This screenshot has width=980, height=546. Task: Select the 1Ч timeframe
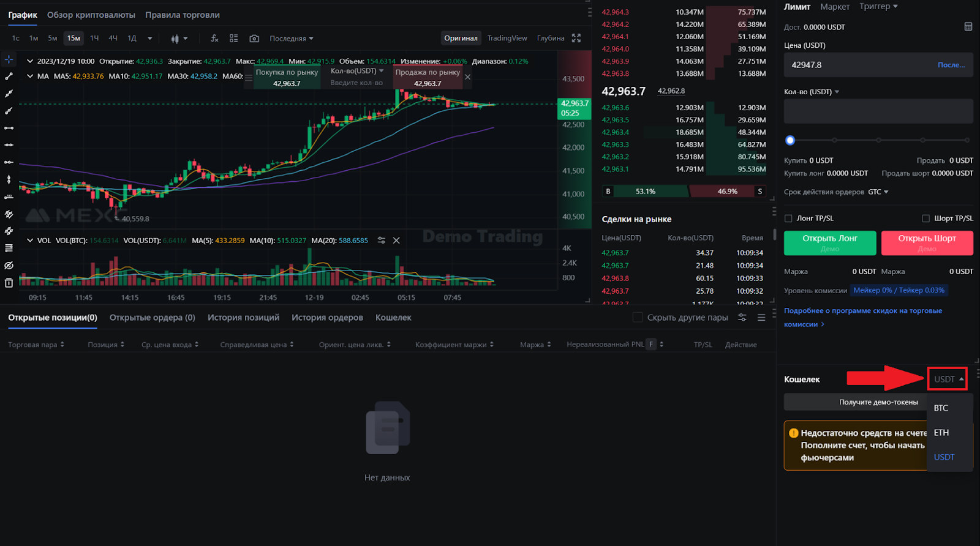[x=94, y=38]
